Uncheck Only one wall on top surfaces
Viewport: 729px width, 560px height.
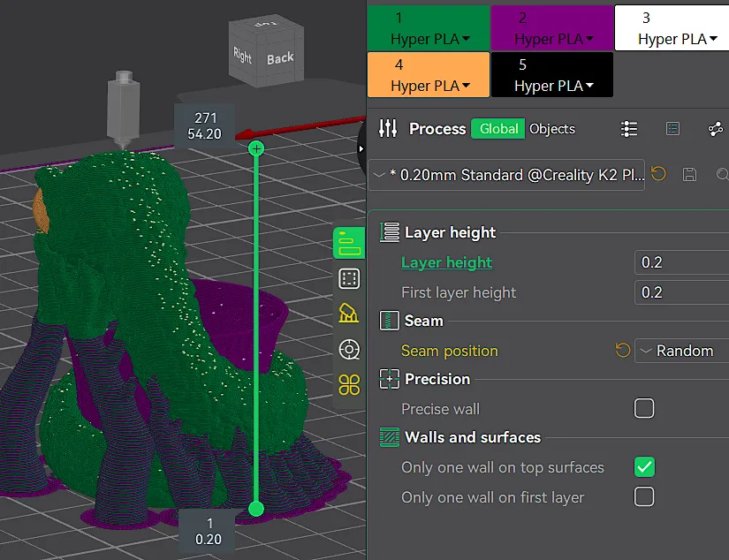coord(644,467)
